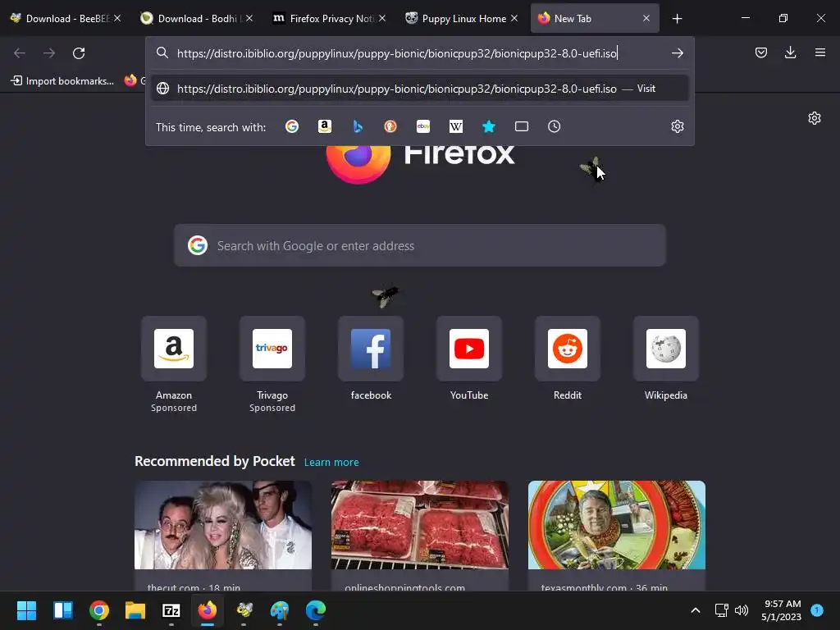Search this time with Amazon icon

tap(325, 126)
